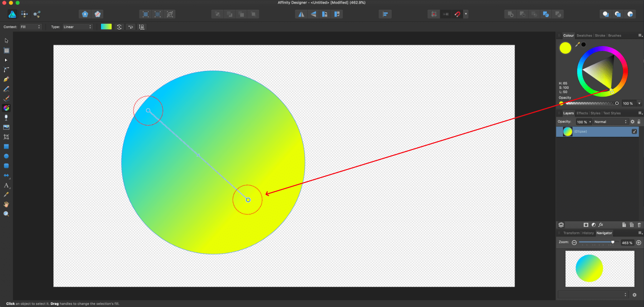
Task: Toggle snapping with the magnet icon
Action: coord(457,14)
